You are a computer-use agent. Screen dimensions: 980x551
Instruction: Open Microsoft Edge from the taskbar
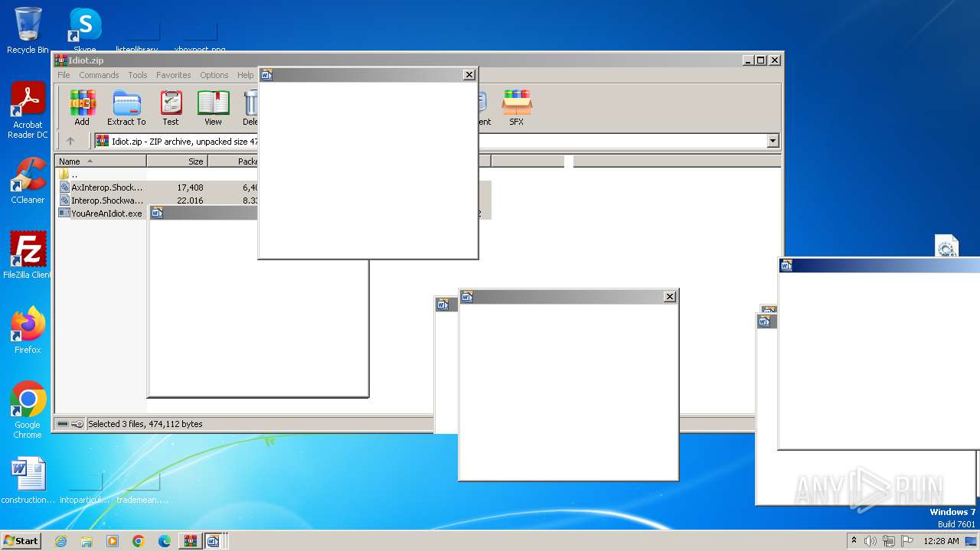(165, 541)
